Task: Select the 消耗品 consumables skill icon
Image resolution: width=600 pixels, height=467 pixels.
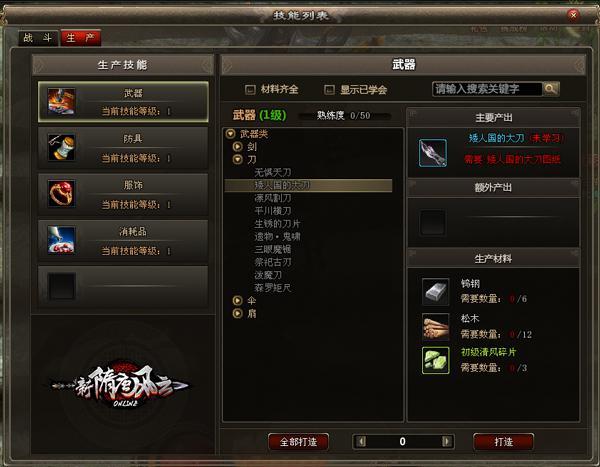Action: pyautogui.click(x=61, y=240)
